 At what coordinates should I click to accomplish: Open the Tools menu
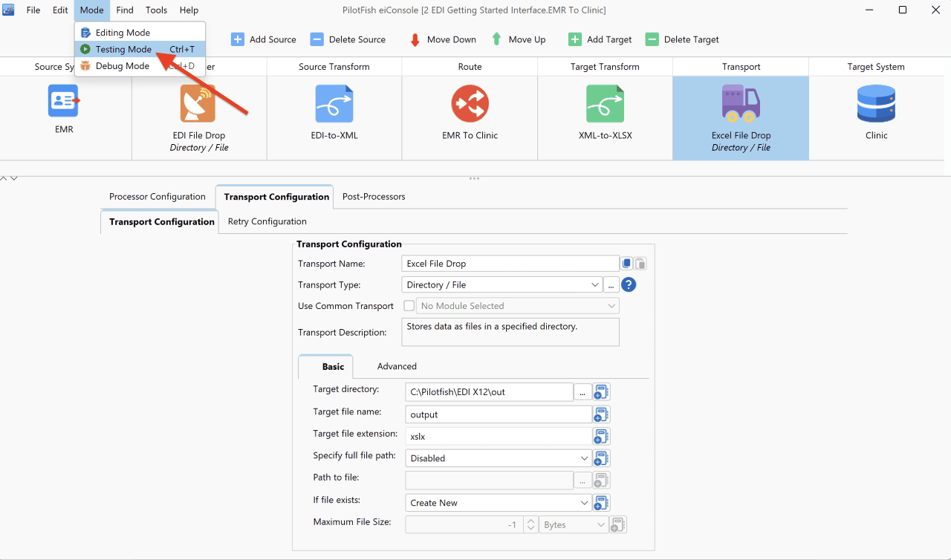point(156,10)
